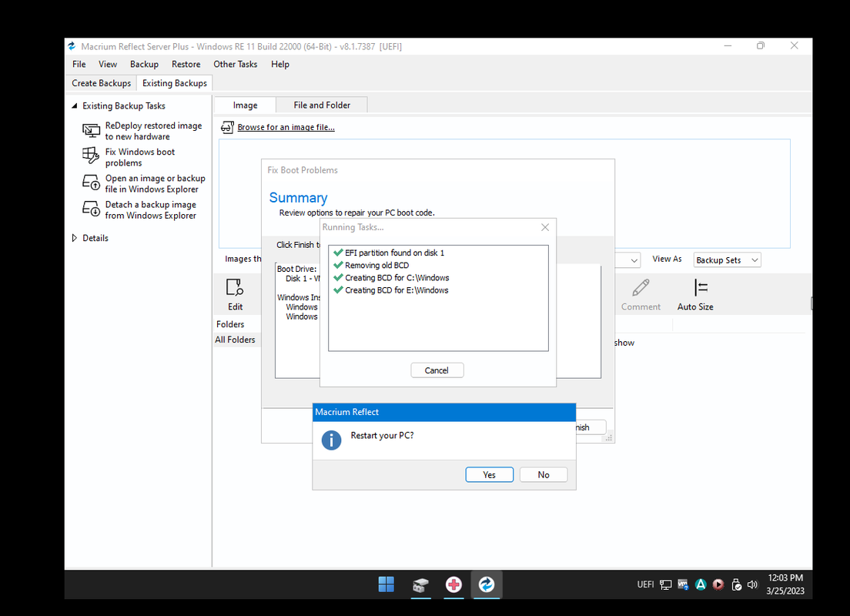Click the blue info icon in Restart prompt
The width and height of the screenshot is (850, 616).
click(x=331, y=440)
